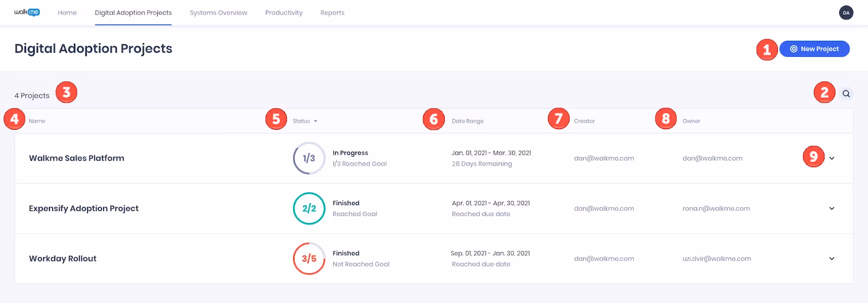
Task: Click creator dan@walkme.com in Expensify row
Action: pyautogui.click(x=604, y=209)
